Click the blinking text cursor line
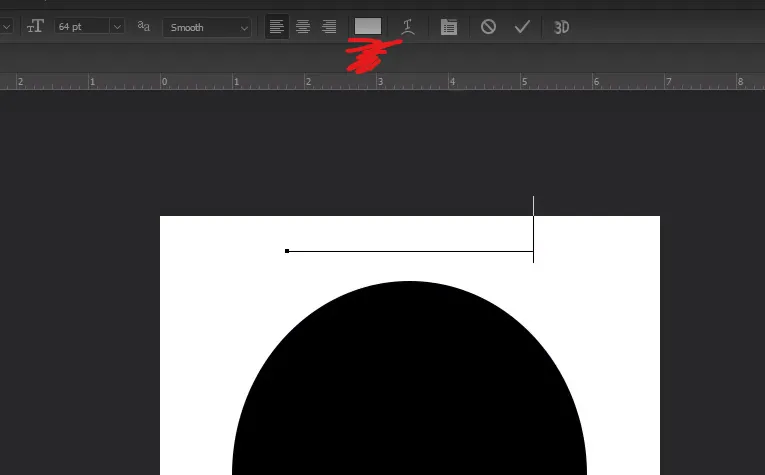The width and height of the screenshot is (765, 475). [533, 229]
